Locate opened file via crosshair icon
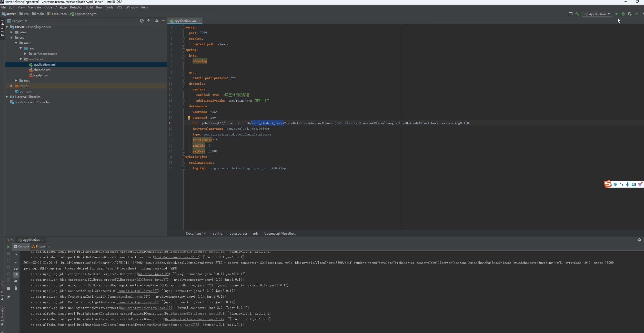The height and width of the screenshot is (333, 644). click(142, 21)
